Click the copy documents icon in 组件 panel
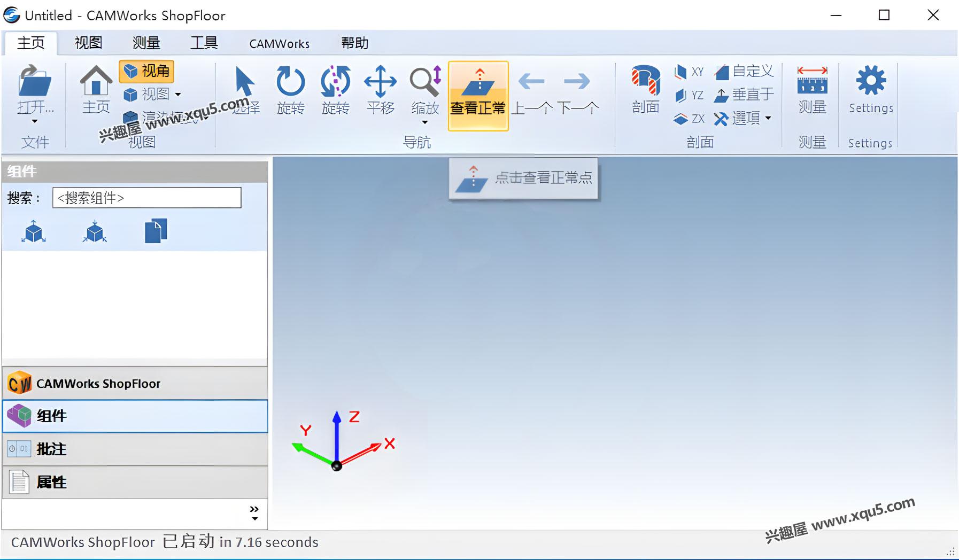This screenshot has width=959, height=560. click(x=156, y=231)
